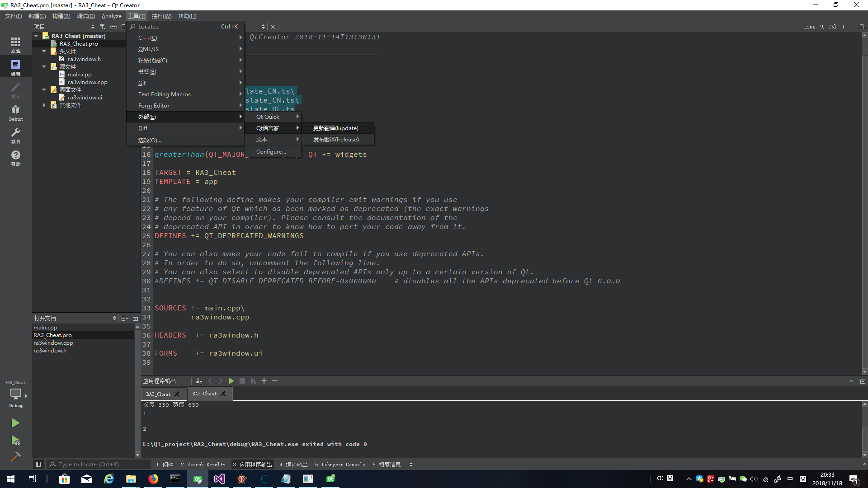
Task: Click the filter tree icon in the project panel
Action: [x=103, y=27]
